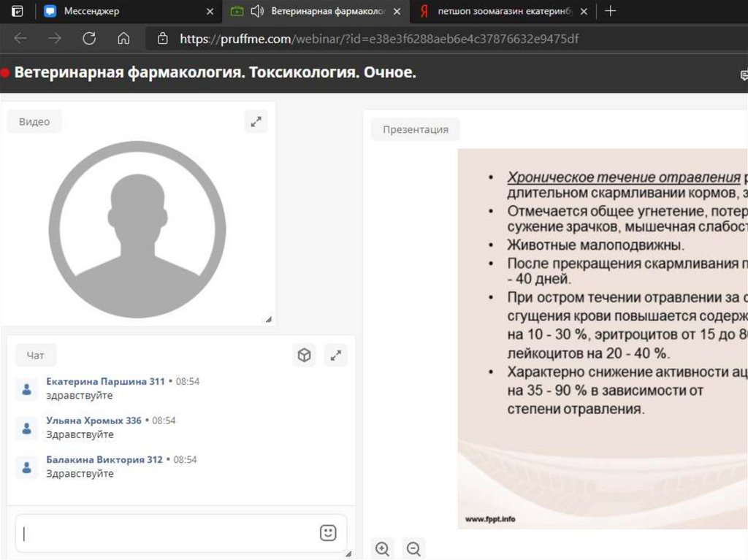Click the chat message input field
The width and height of the screenshot is (748, 560).
[x=168, y=533]
